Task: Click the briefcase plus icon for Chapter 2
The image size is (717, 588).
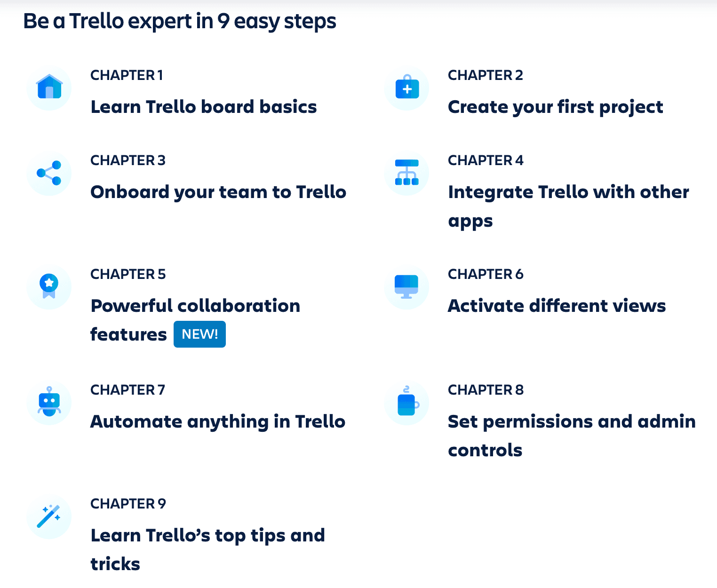Action: point(407,87)
